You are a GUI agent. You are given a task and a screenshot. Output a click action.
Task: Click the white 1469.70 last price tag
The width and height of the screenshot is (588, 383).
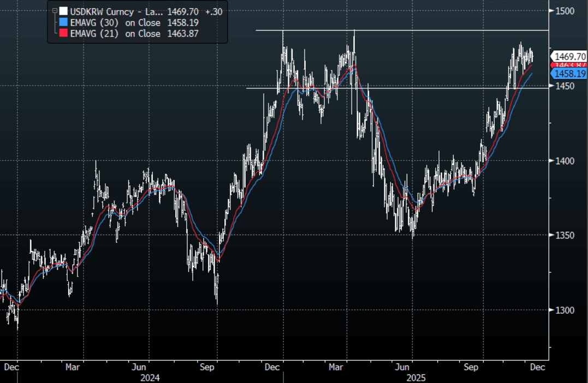(571, 56)
